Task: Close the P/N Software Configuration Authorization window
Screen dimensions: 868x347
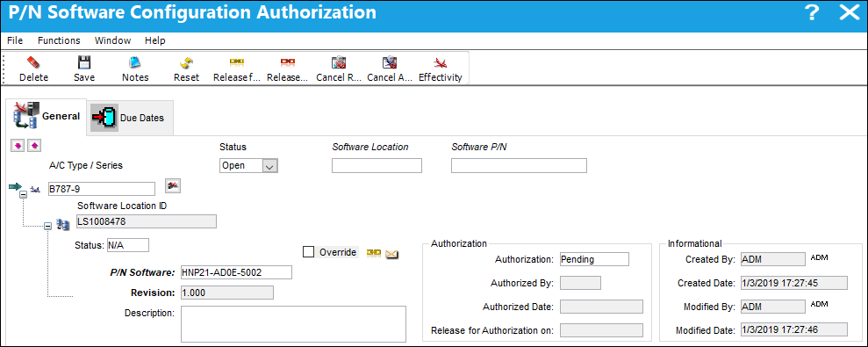Action: 850,13
